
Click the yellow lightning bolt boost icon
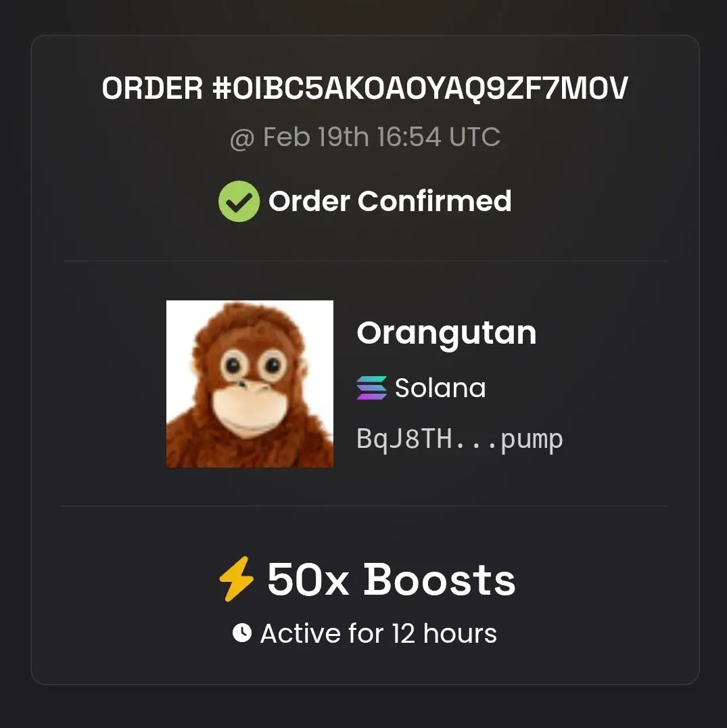pos(237,579)
